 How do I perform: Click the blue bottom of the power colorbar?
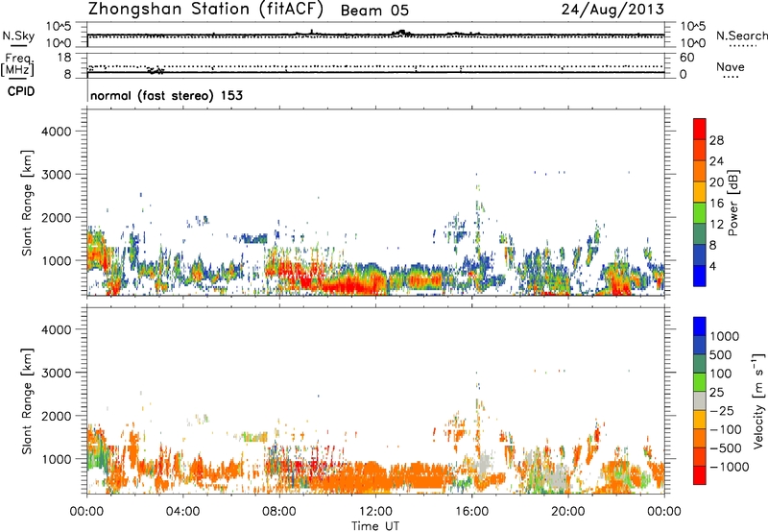click(x=700, y=276)
